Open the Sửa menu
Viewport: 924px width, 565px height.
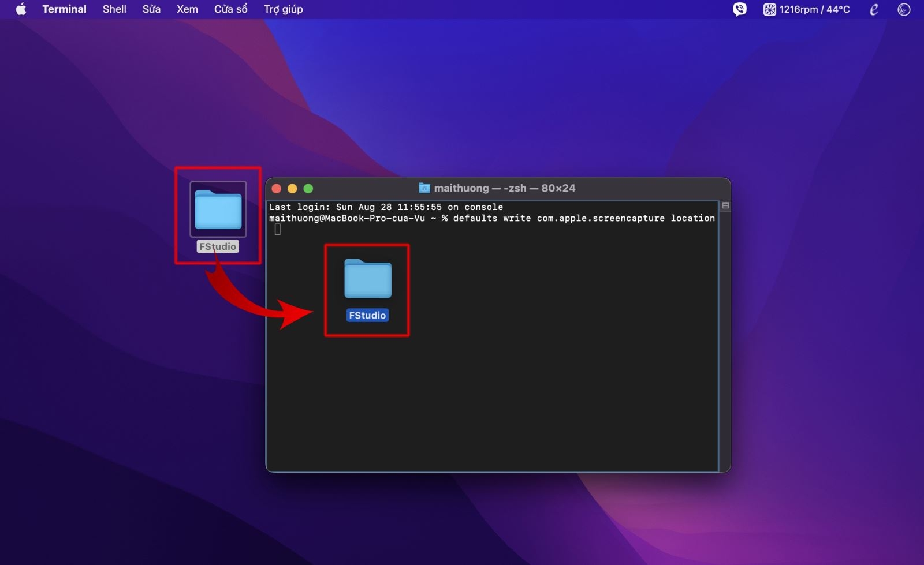(x=151, y=9)
